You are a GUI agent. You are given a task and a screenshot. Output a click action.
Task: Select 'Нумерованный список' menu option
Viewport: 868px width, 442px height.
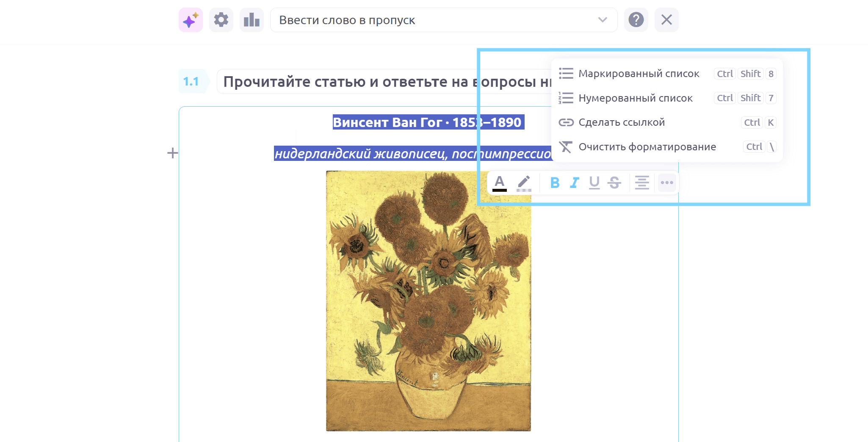pyautogui.click(x=667, y=98)
